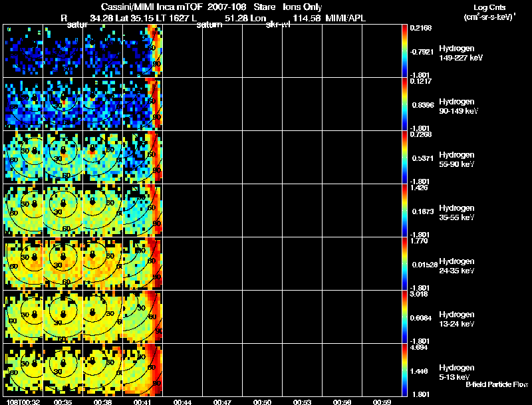This screenshot has height=405, width=532.
Task: Click the Hydrogen 149-227 keV color bar
Action: coord(406,51)
